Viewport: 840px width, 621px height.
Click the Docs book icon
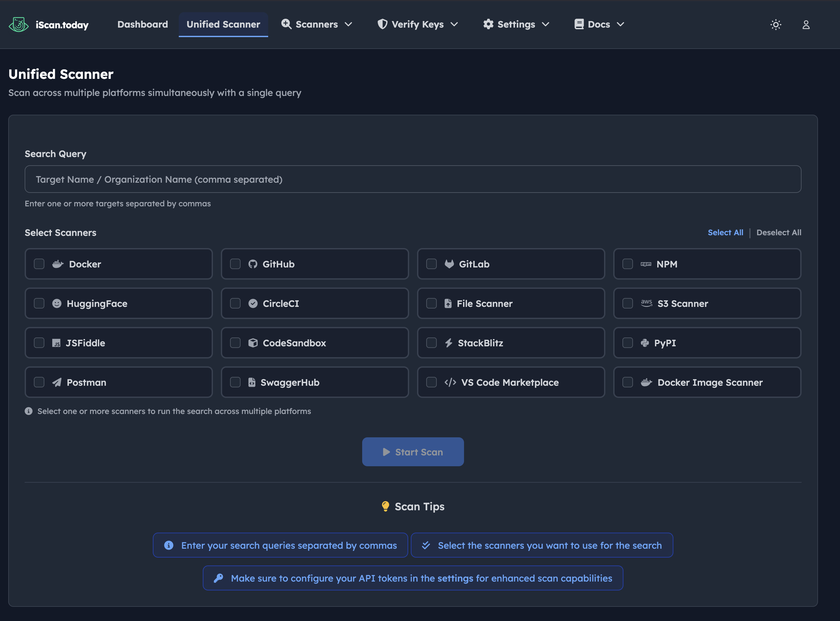[579, 24]
